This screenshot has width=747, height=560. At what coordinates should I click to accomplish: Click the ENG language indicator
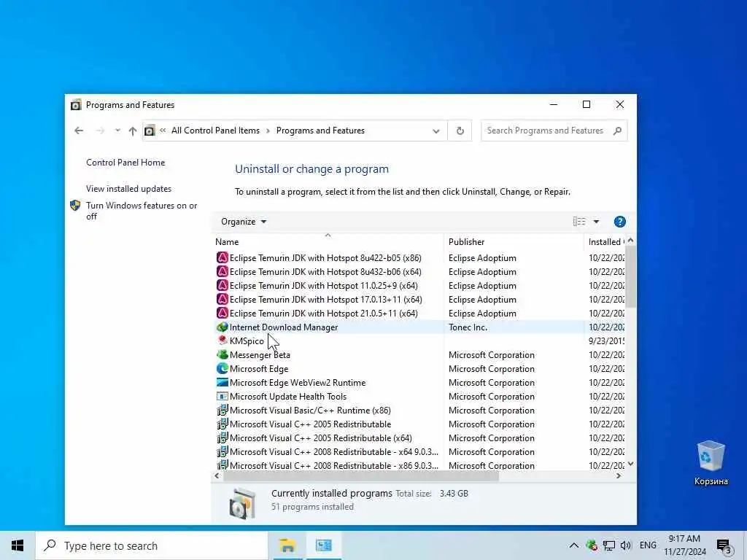[x=648, y=545]
